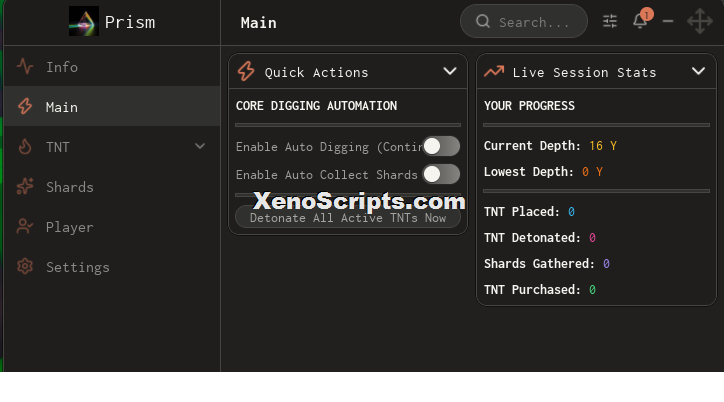
Task: Toggle Enable Auto Digging switch
Action: tap(441, 146)
